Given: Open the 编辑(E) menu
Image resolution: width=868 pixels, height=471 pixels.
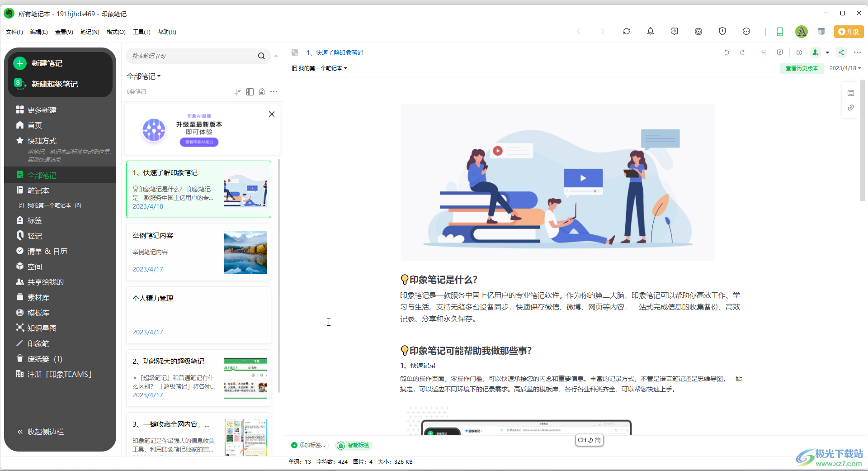Looking at the screenshot, I should (39, 32).
